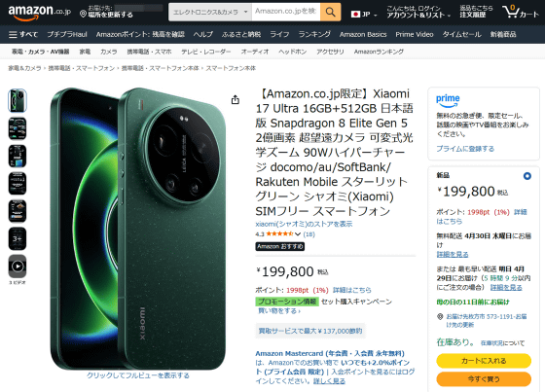Open the アカウント&リスト dropdown
The image size is (545, 392).
point(418,13)
